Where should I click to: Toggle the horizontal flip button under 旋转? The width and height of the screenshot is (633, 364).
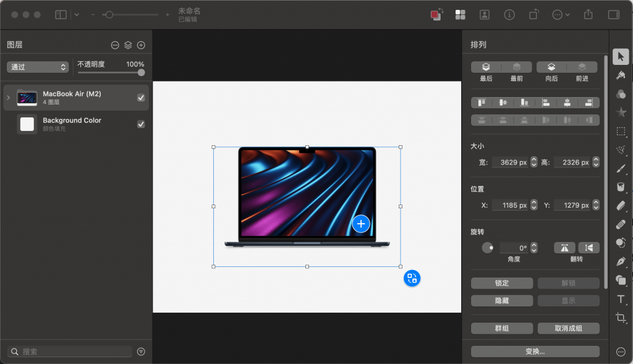coord(564,247)
